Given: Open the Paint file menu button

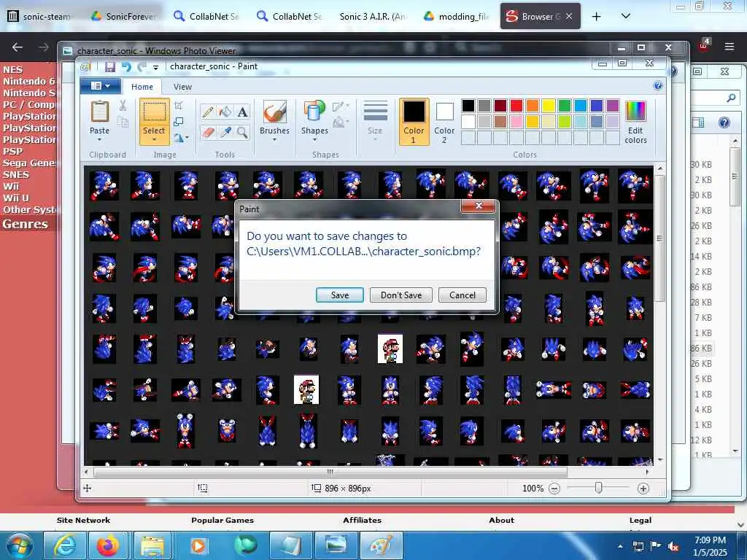Looking at the screenshot, I should click(101, 86).
